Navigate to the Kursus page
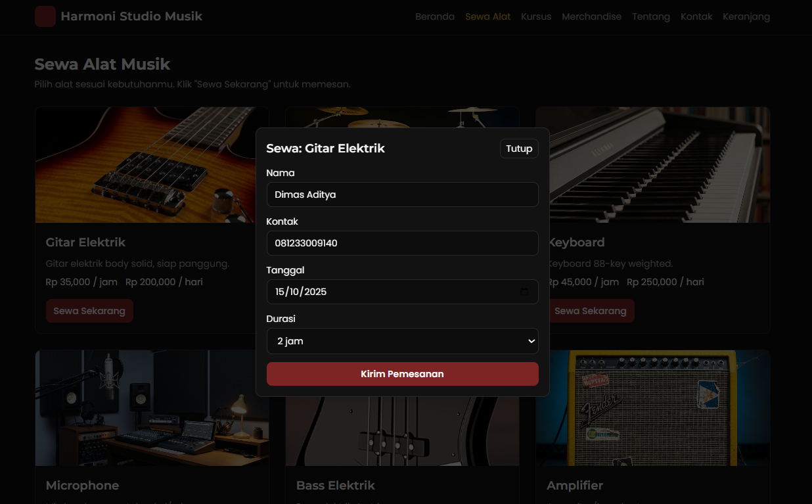This screenshot has width=812, height=504. (536, 16)
